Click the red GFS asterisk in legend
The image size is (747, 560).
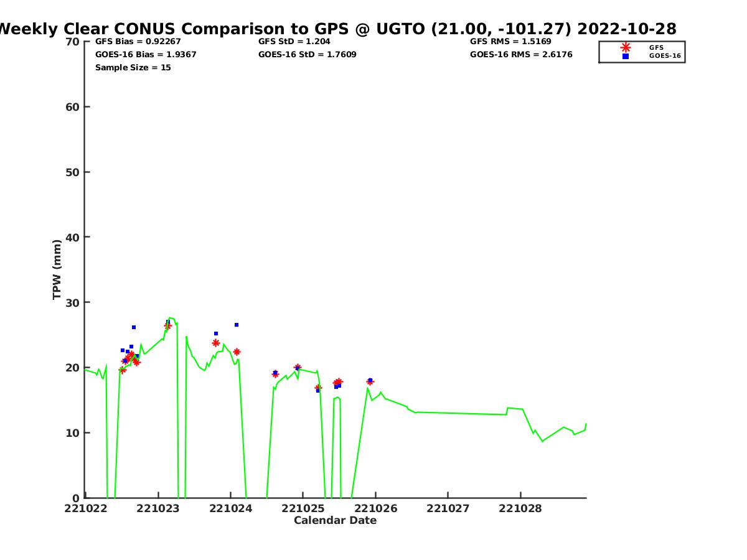(x=626, y=47)
